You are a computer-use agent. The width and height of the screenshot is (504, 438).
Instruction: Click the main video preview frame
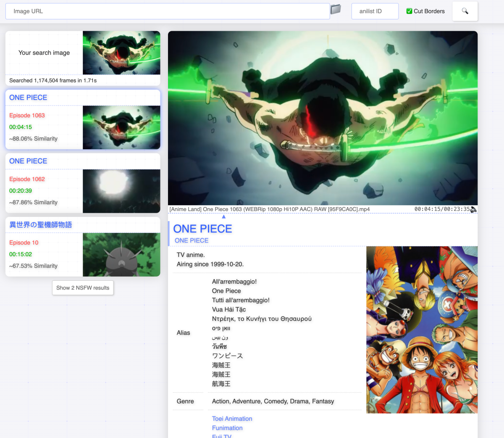(x=323, y=118)
